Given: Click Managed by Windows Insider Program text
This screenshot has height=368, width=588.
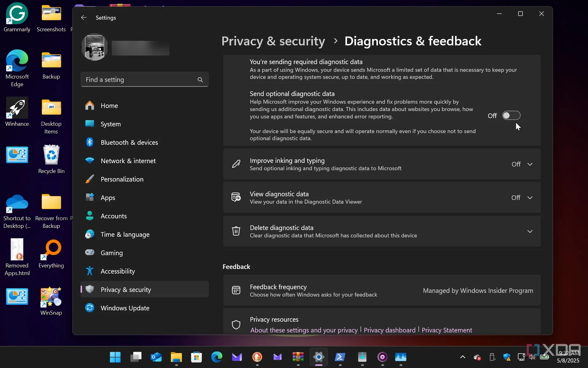Looking at the screenshot, I should point(478,291).
